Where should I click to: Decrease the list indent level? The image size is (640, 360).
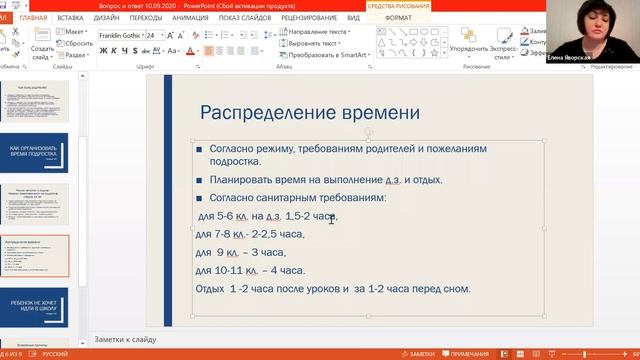pyautogui.click(x=243, y=36)
